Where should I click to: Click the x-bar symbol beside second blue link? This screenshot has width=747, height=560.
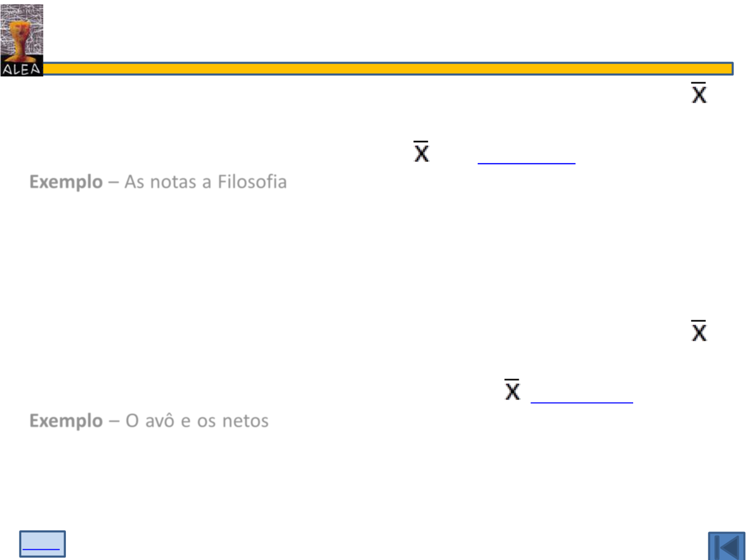pyautogui.click(x=512, y=389)
